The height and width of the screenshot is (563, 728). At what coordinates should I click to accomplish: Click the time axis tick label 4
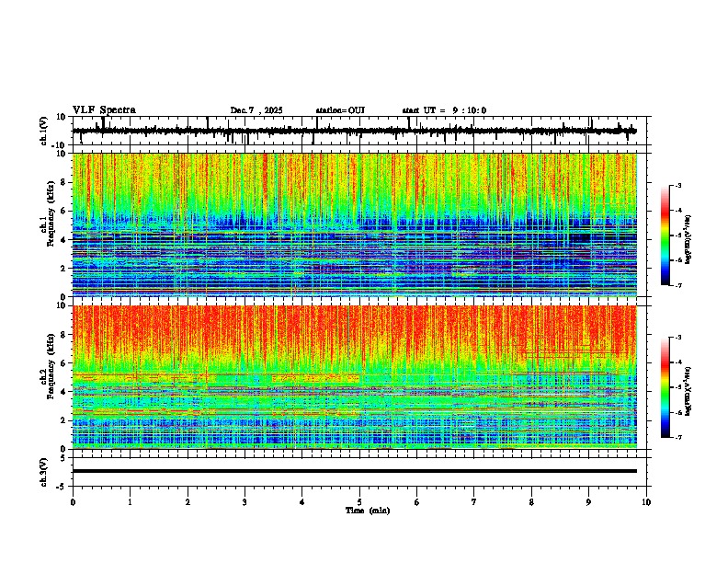(302, 502)
